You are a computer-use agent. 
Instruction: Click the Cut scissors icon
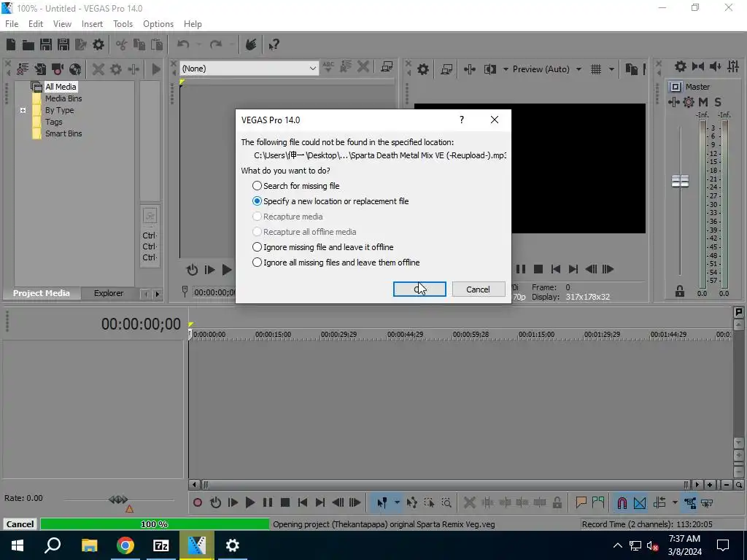click(x=122, y=44)
